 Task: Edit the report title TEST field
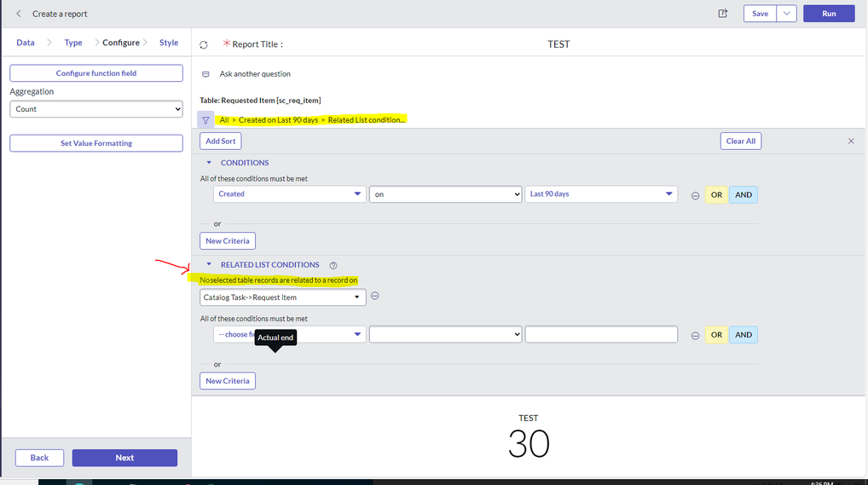[558, 44]
